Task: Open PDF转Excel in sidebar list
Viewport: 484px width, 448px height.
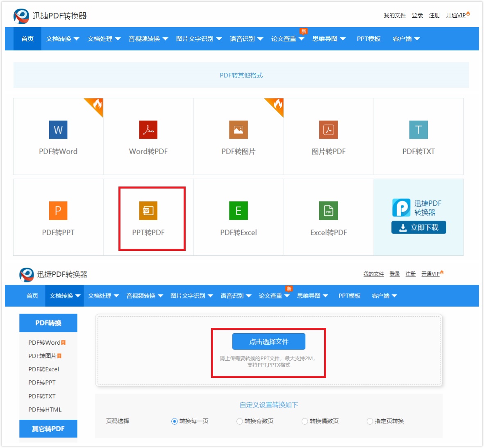Action: point(43,370)
